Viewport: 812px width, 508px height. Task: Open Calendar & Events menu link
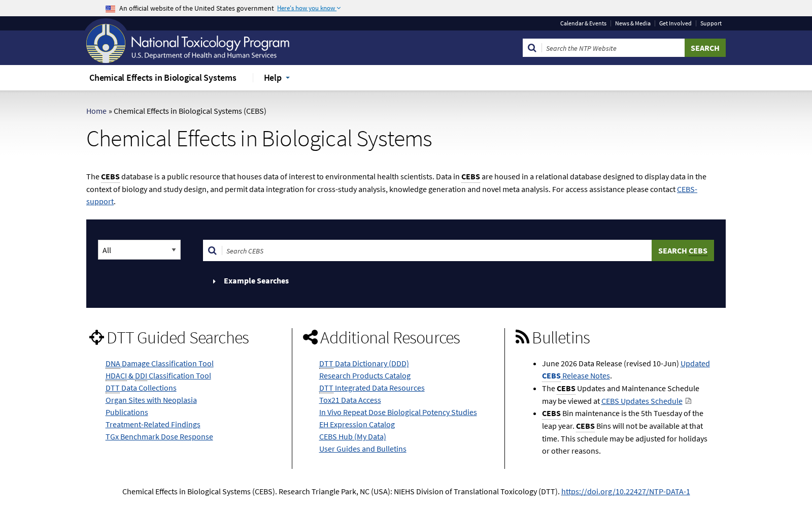click(583, 23)
